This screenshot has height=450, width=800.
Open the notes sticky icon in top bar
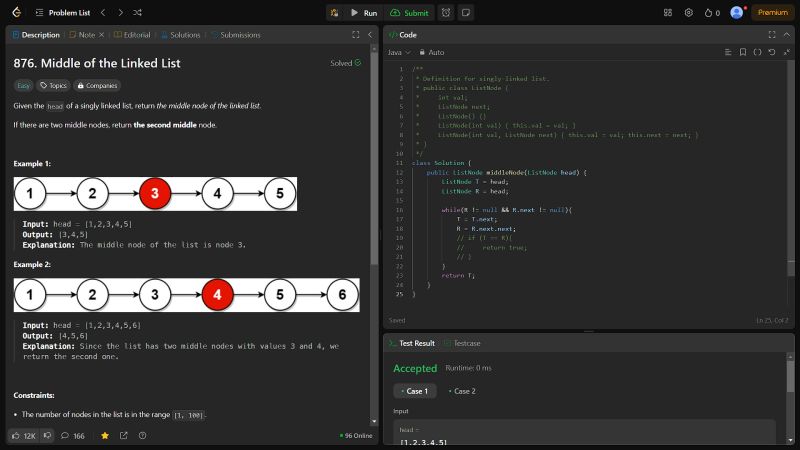coord(466,13)
